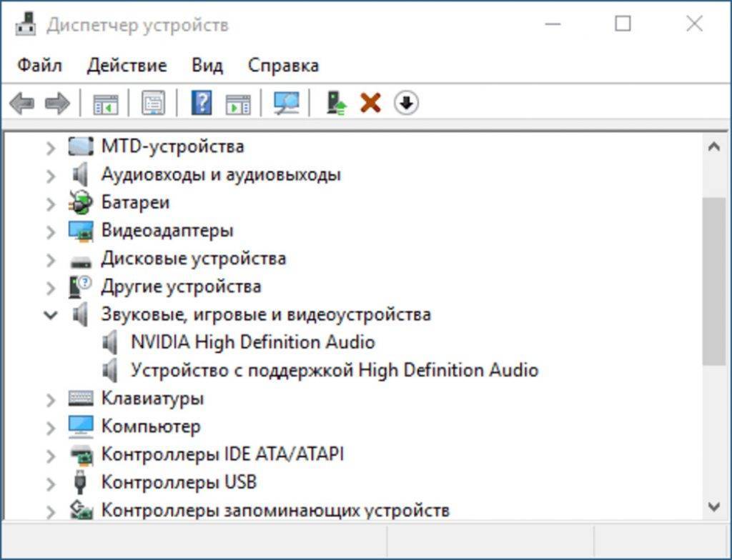Select Устройство с поддержкой High Definition Audio
Image resolution: width=732 pixels, height=560 pixels.
point(334,370)
